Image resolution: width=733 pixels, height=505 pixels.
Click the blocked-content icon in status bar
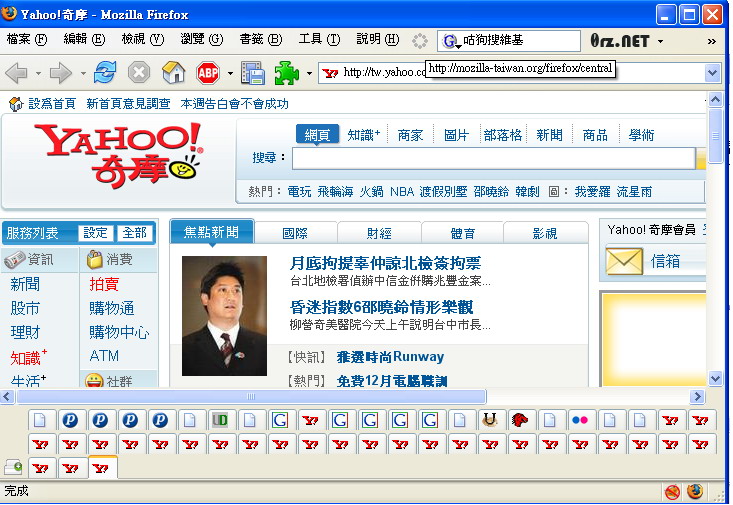(672, 492)
